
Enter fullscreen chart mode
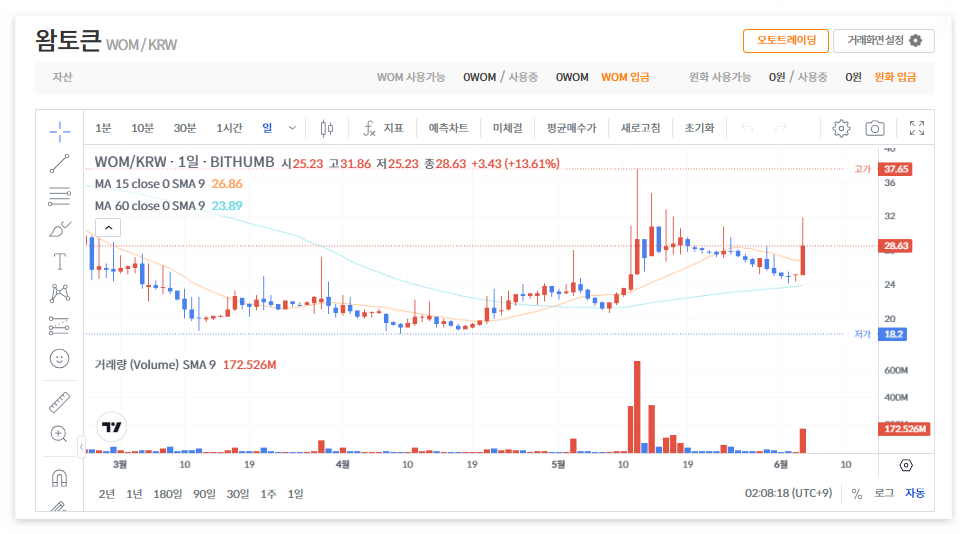(917, 128)
